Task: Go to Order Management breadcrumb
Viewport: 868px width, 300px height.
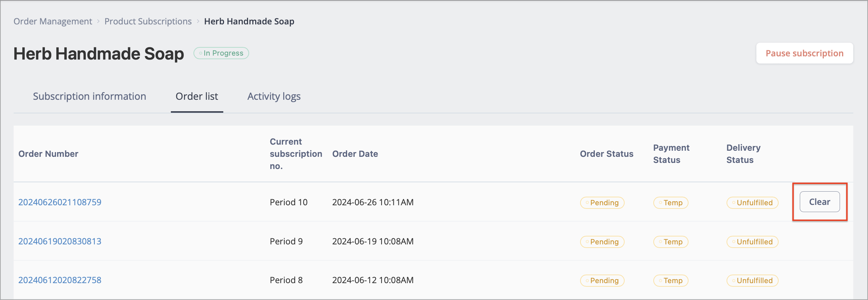Action: pos(53,22)
